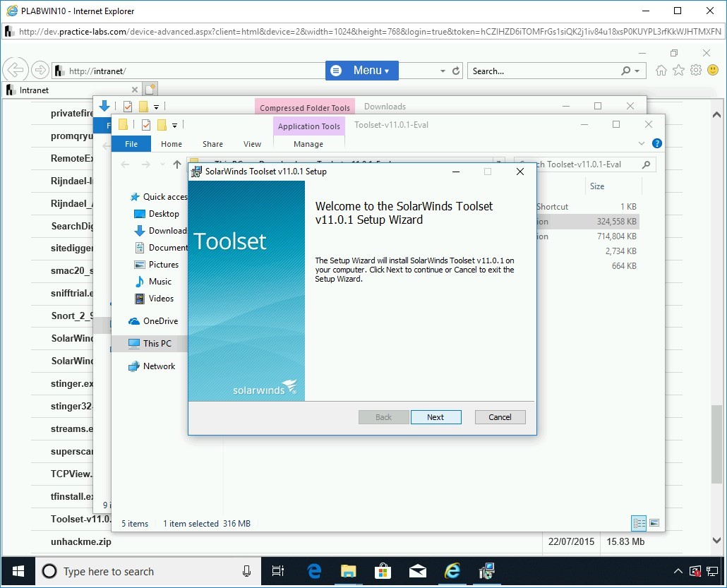Click the File Explorer help icon
This screenshot has width=727, height=588.
(657, 143)
